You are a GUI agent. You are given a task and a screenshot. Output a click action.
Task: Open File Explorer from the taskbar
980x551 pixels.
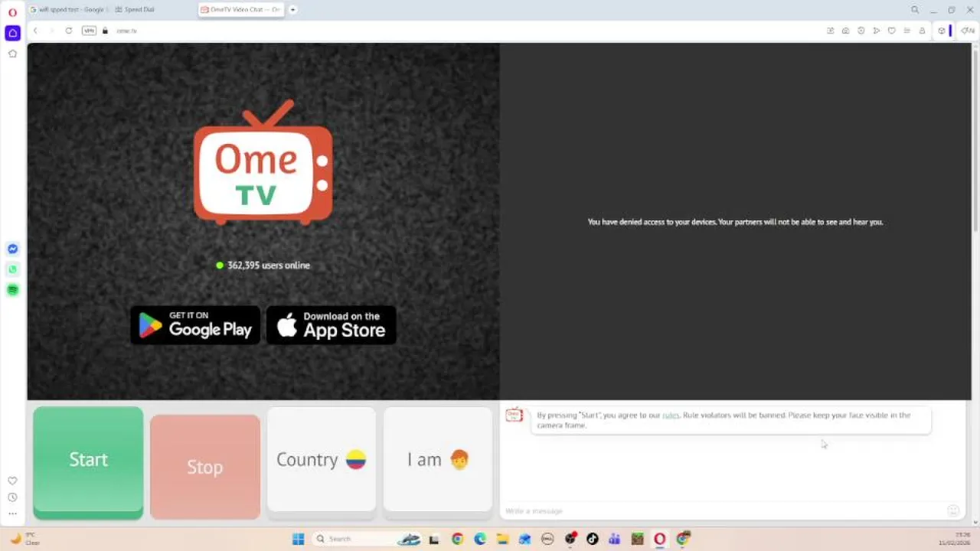pos(502,539)
